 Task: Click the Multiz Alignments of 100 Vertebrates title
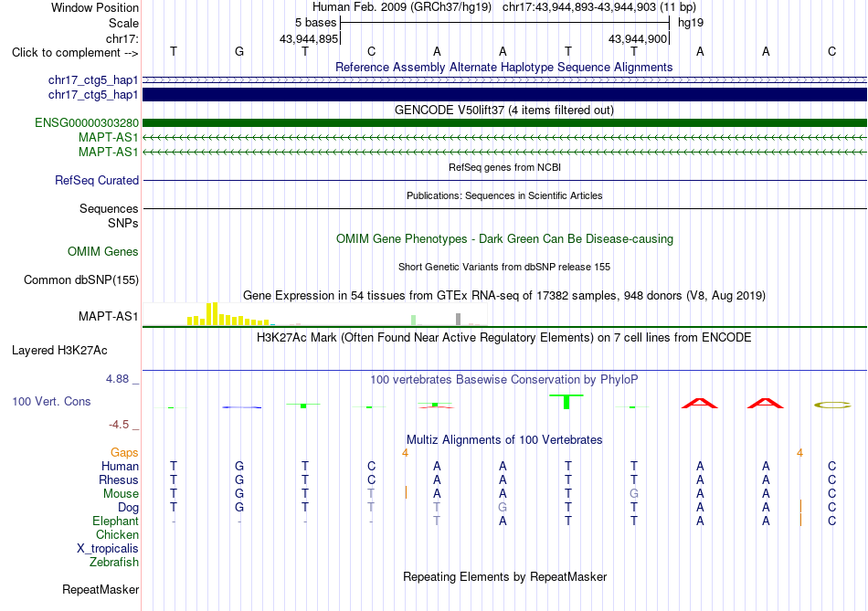point(504,440)
